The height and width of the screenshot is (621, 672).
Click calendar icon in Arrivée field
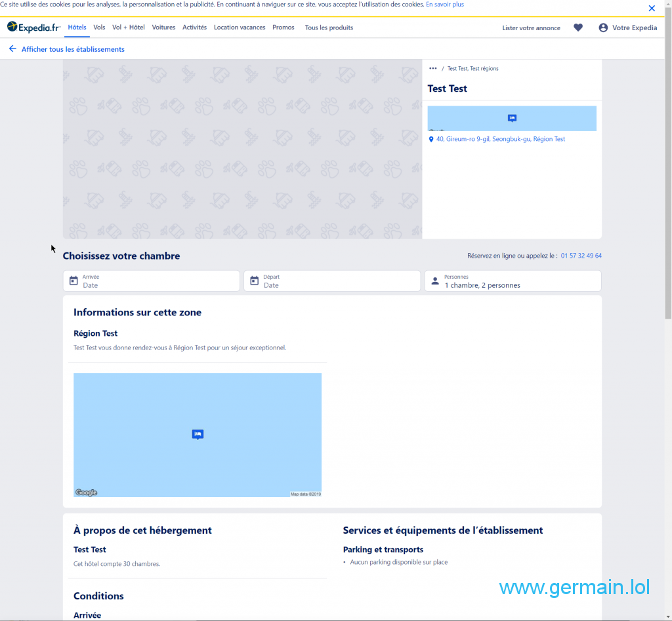[73, 281]
